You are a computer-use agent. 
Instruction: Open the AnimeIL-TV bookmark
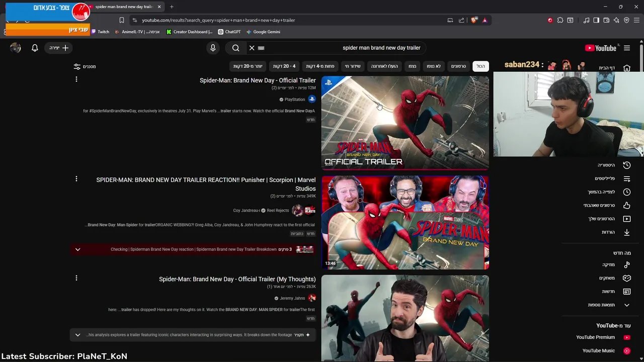pyautogui.click(x=137, y=32)
